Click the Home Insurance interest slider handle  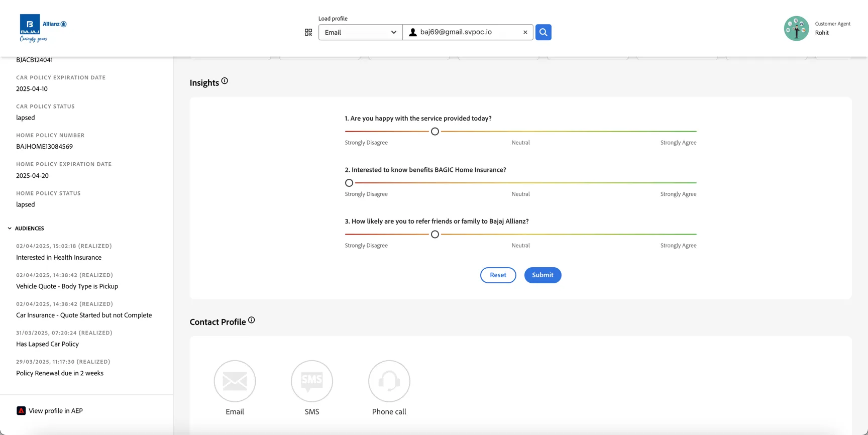tap(349, 183)
